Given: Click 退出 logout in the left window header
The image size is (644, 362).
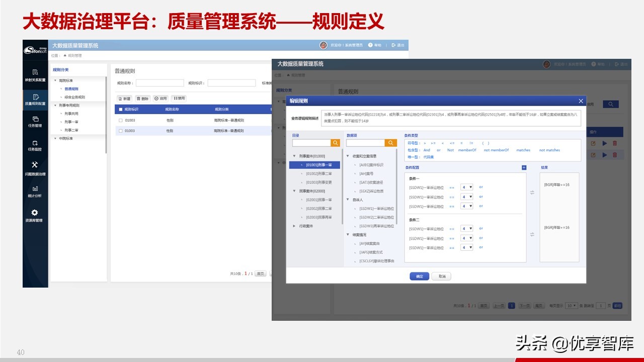Looking at the screenshot, I should [x=397, y=45].
